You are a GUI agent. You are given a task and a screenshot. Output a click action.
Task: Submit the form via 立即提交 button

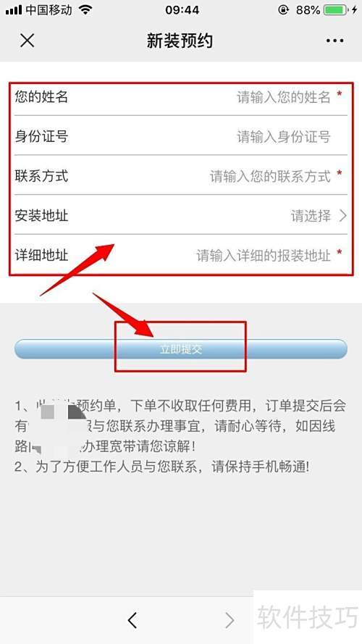pos(180,349)
